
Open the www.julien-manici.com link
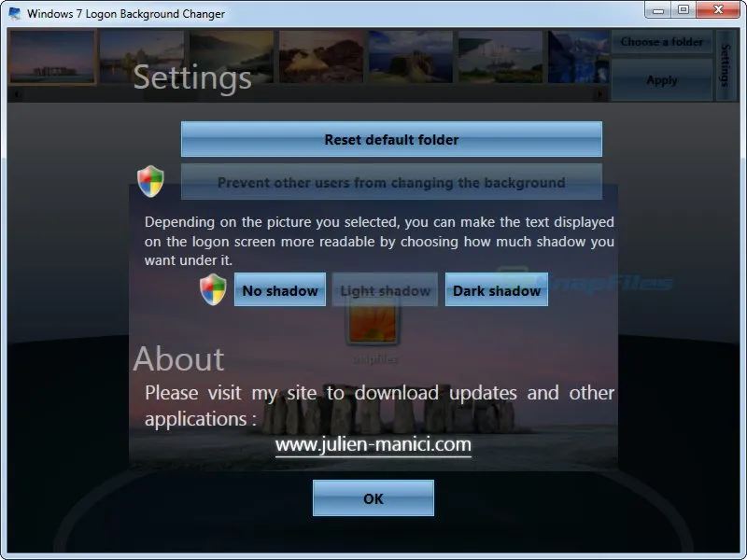(x=373, y=445)
